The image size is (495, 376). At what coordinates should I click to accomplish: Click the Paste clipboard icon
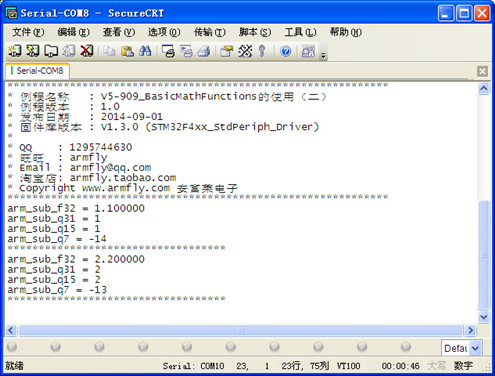[x=127, y=51]
